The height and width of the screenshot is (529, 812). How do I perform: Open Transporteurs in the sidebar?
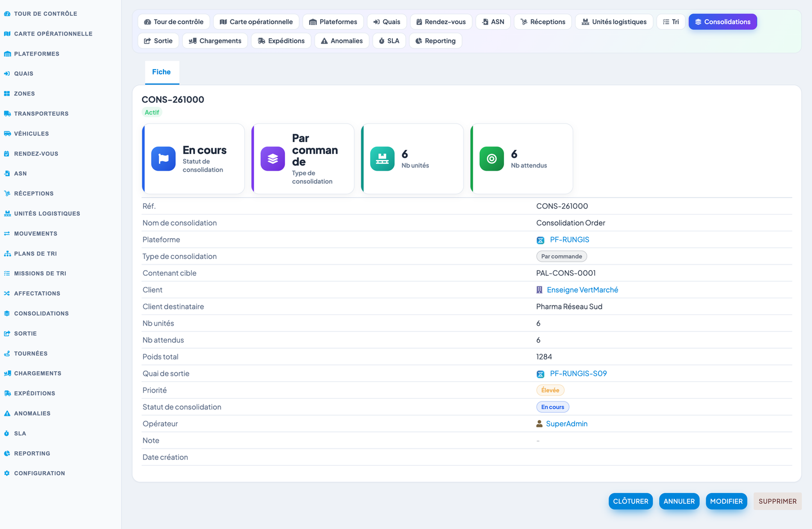(x=36, y=113)
